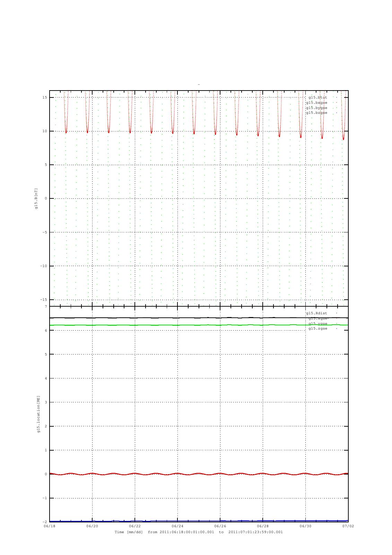The image size is (392, 555).
Task: Click the 4 tick on the location axis
Action: pos(46,378)
